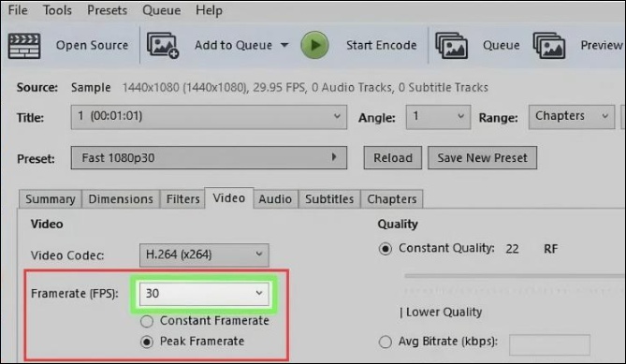The width and height of the screenshot is (626, 364).
Task: Open the Add to Queue dropdown arrow
Action: [284, 45]
